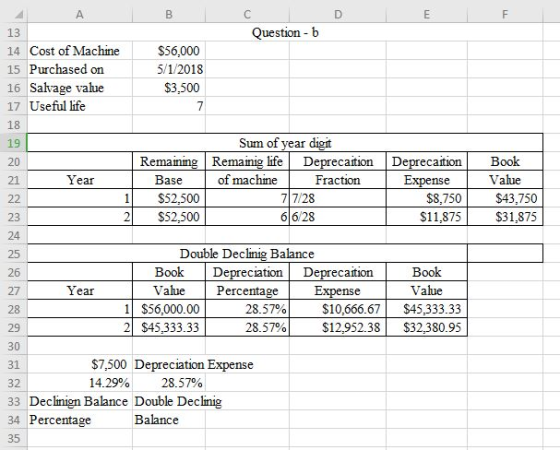
Task: Select the useful life value 7 in B17
Action: tap(169, 106)
